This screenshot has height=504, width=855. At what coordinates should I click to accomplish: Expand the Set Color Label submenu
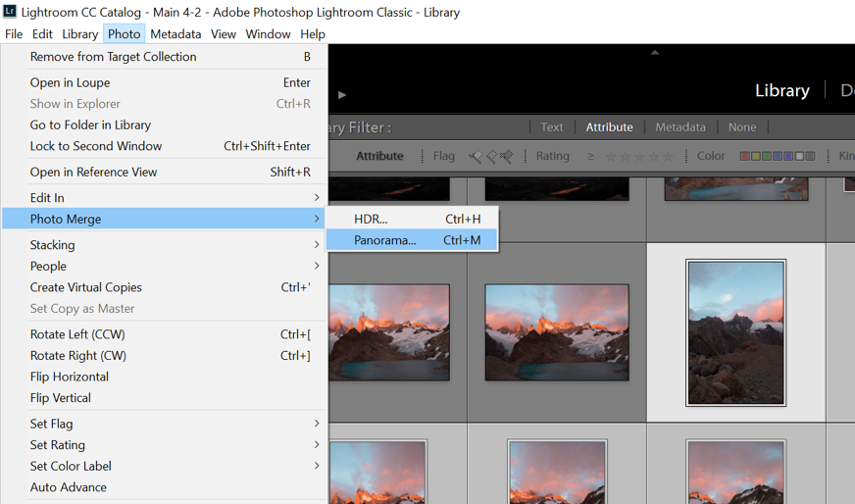(x=164, y=467)
